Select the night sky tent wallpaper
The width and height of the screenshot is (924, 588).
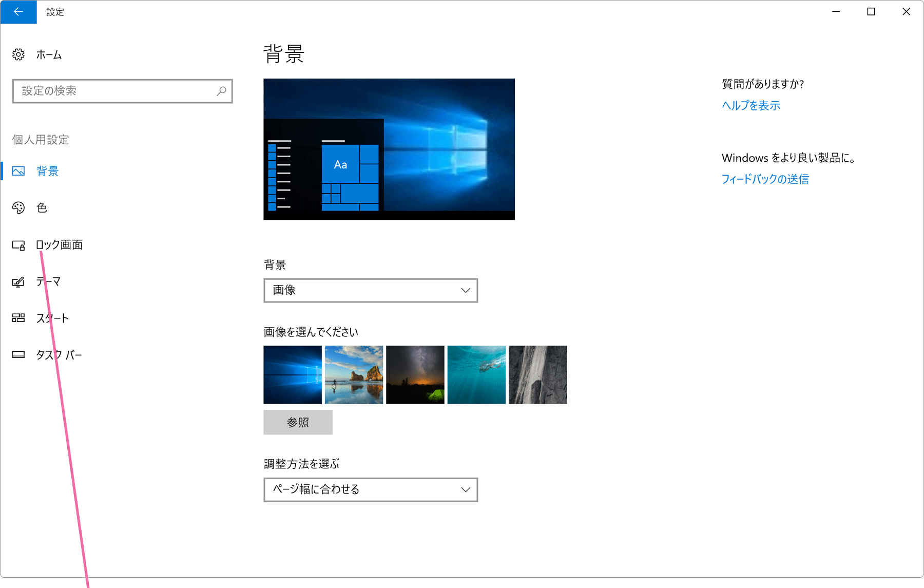click(x=415, y=374)
